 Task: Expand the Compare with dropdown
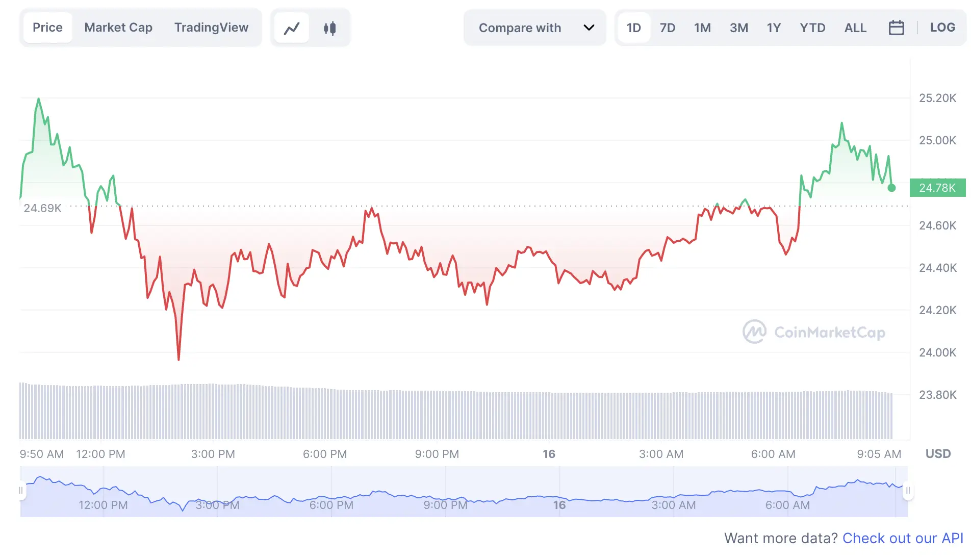coord(535,28)
